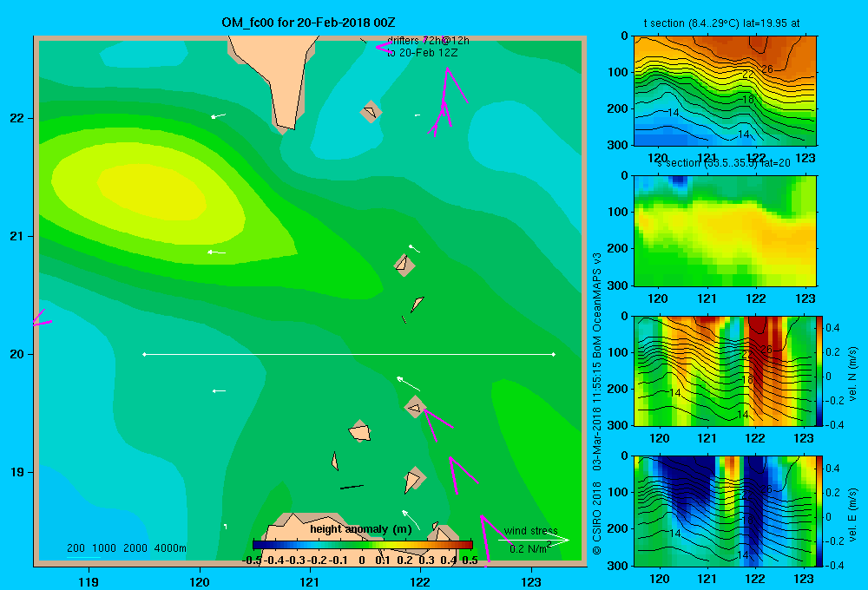Click the vertical CSIRO OceanMAPS copyright text

pyautogui.click(x=597, y=403)
